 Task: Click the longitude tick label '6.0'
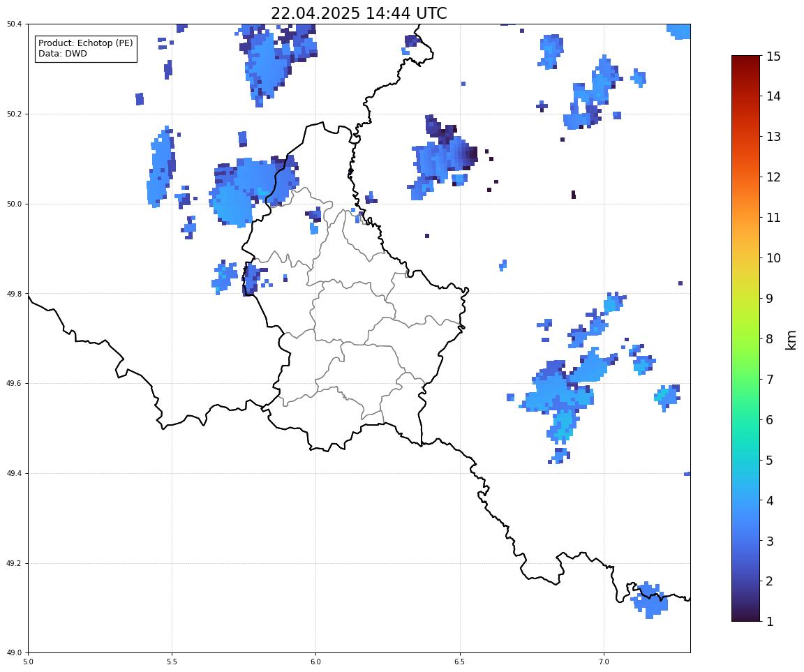pos(316,662)
